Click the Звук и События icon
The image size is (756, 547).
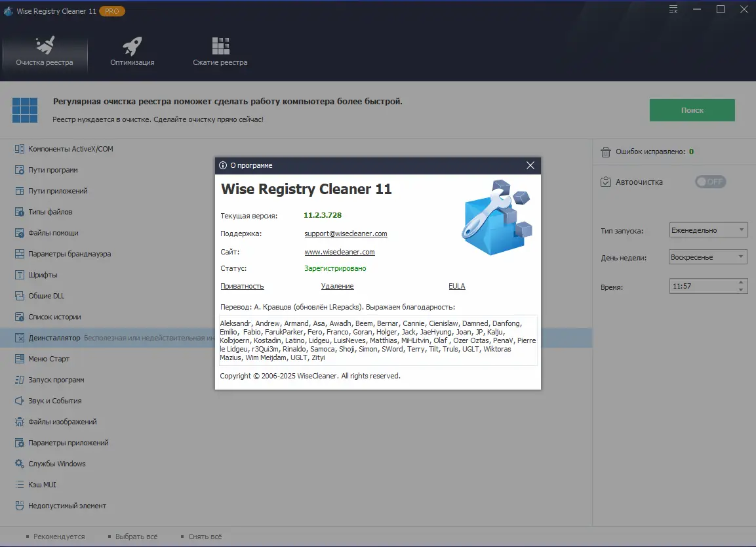19,401
